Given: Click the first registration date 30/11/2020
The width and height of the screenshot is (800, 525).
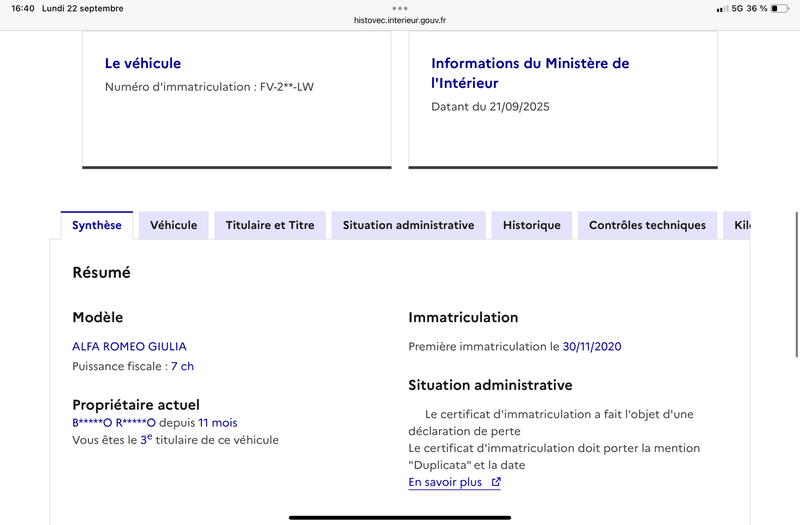Looking at the screenshot, I should pos(592,346).
